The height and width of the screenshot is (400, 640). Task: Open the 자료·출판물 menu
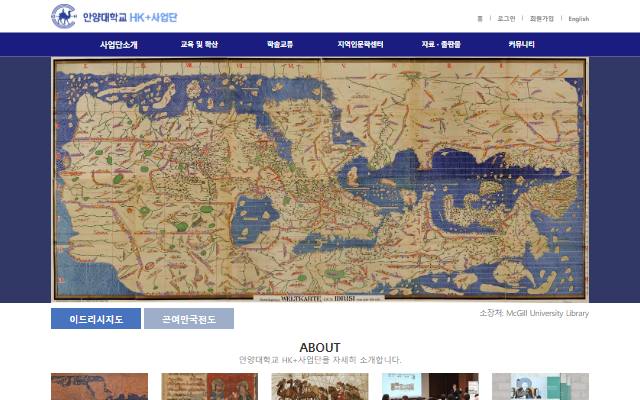pyautogui.click(x=441, y=44)
